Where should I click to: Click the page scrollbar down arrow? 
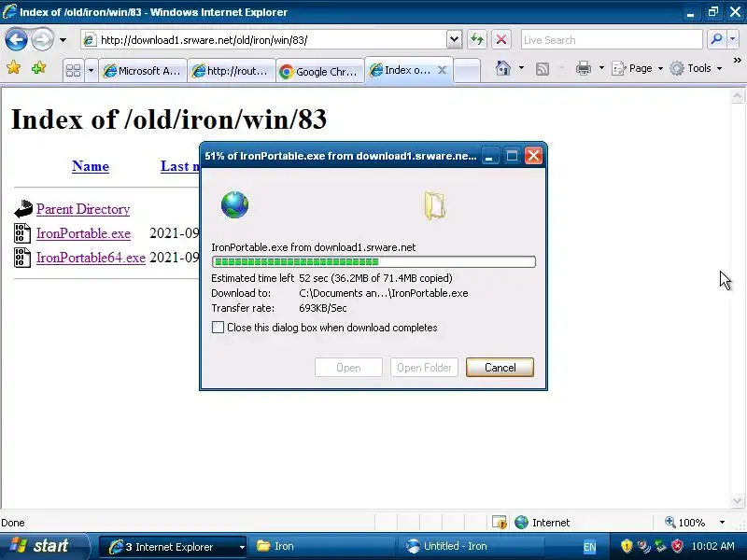tap(737, 500)
